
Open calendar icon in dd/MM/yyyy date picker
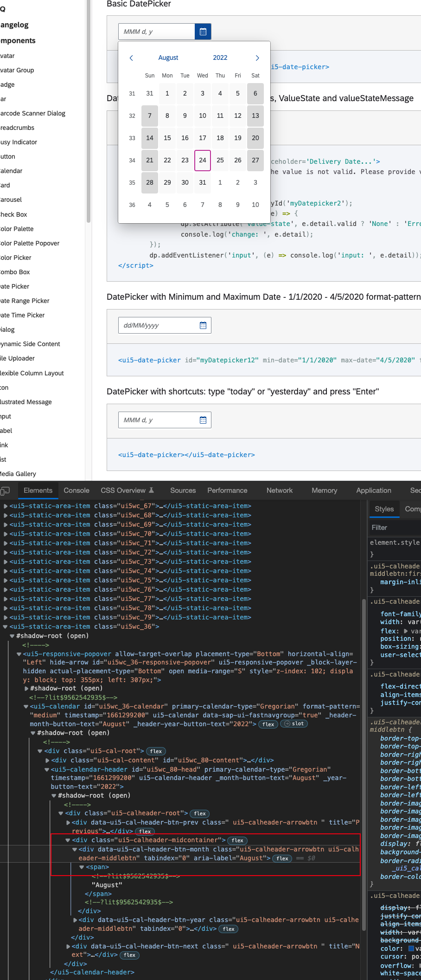pos(203,325)
